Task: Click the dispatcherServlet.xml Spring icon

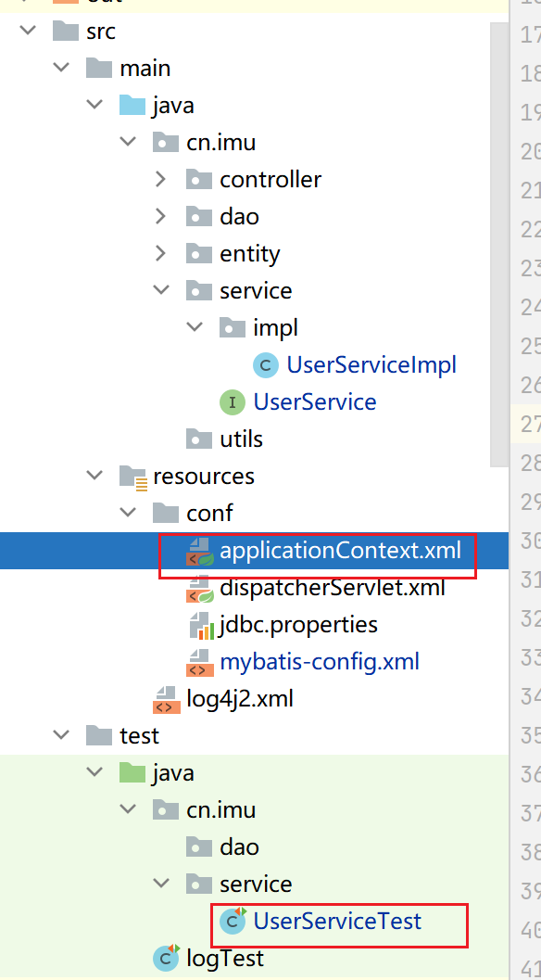Action: point(200,588)
